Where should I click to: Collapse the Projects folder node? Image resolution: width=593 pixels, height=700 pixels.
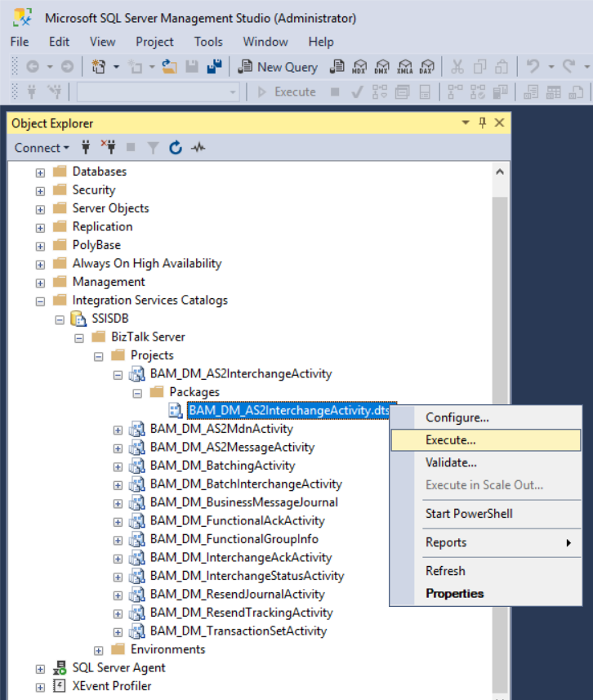(98, 356)
